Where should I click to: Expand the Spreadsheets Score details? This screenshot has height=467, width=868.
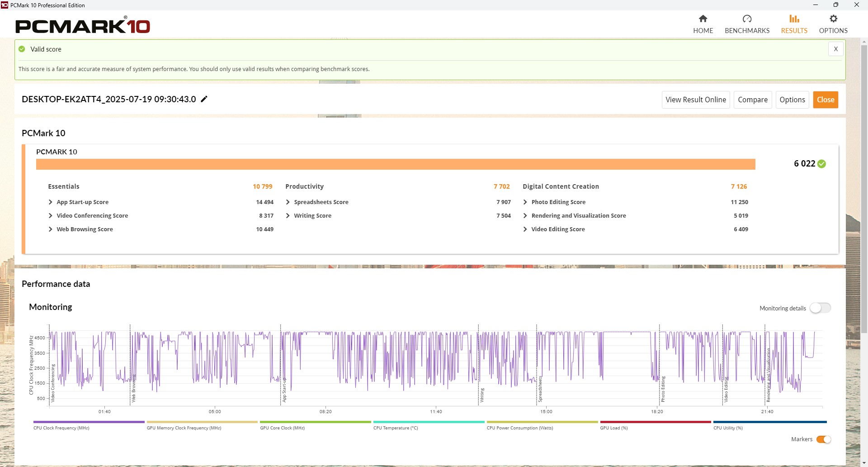288,202
